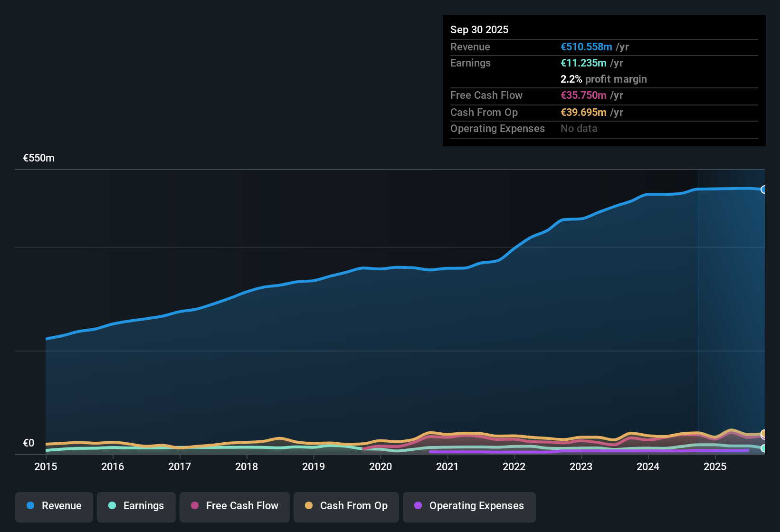Select the 2020 axis label
780x532 pixels.
pos(380,467)
